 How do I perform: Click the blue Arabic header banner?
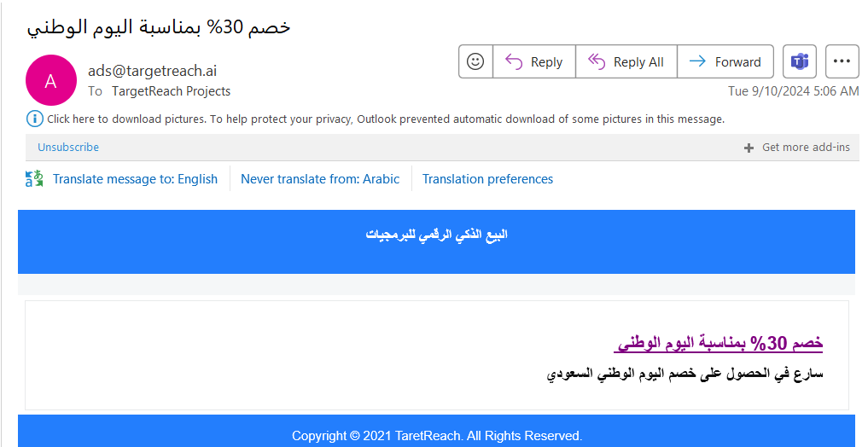(x=436, y=235)
